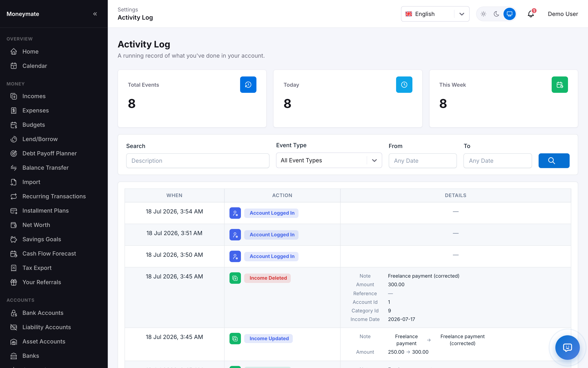Click the Net Worth wallet icon

pyautogui.click(x=14, y=225)
